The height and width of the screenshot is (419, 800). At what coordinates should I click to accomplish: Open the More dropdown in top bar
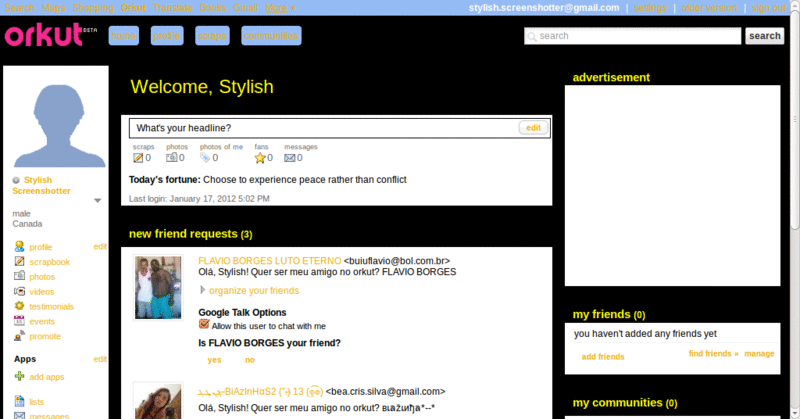click(280, 8)
